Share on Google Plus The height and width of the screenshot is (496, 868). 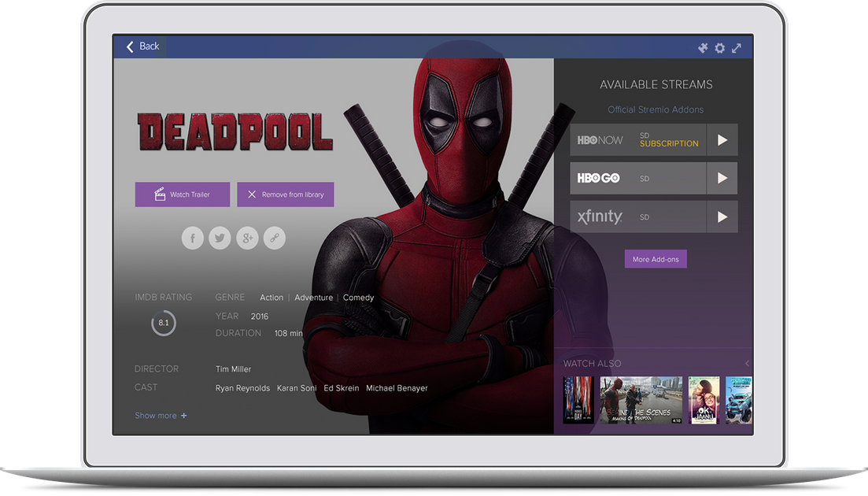(247, 238)
